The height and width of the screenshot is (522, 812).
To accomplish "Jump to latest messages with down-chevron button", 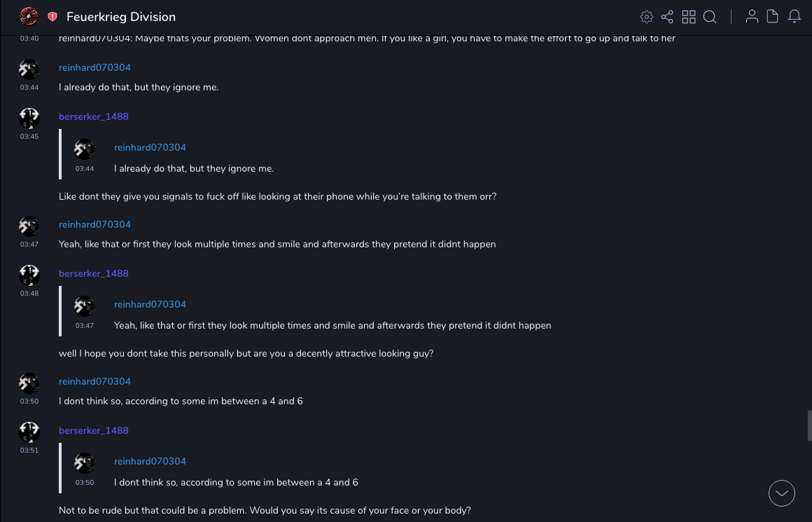I will click(x=782, y=493).
